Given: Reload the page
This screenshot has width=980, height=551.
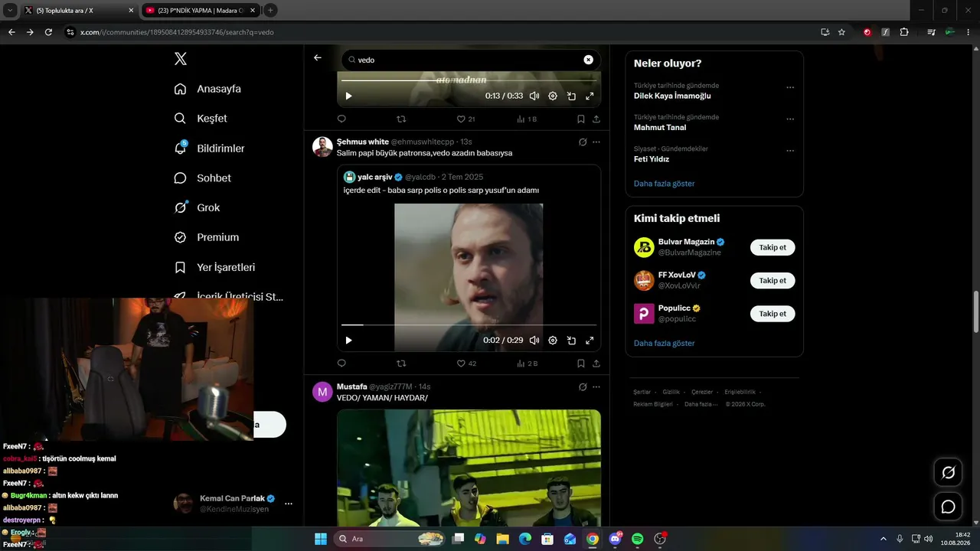Looking at the screenshot, I should [x=48, y=32].
